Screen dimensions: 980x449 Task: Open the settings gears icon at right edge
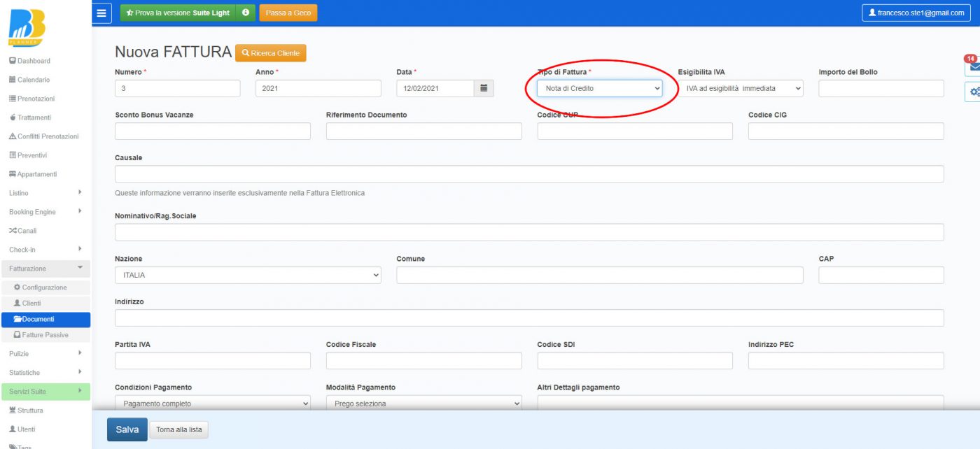pyautogui.click(x=973, y=92)
